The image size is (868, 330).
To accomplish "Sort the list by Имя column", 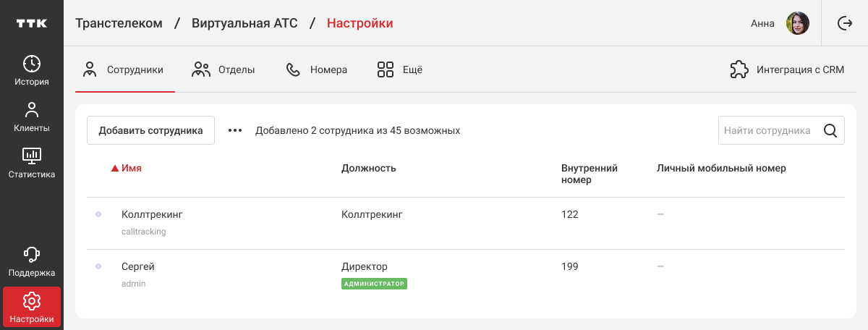I will pos(131,169).
